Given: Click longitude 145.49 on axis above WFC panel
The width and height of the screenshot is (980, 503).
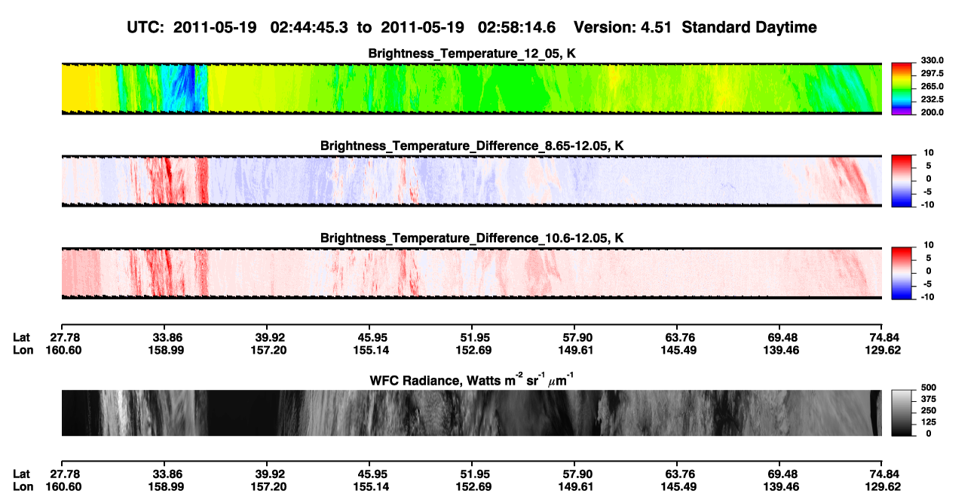Looking at the screenshot, I should [x=677, y=350].
